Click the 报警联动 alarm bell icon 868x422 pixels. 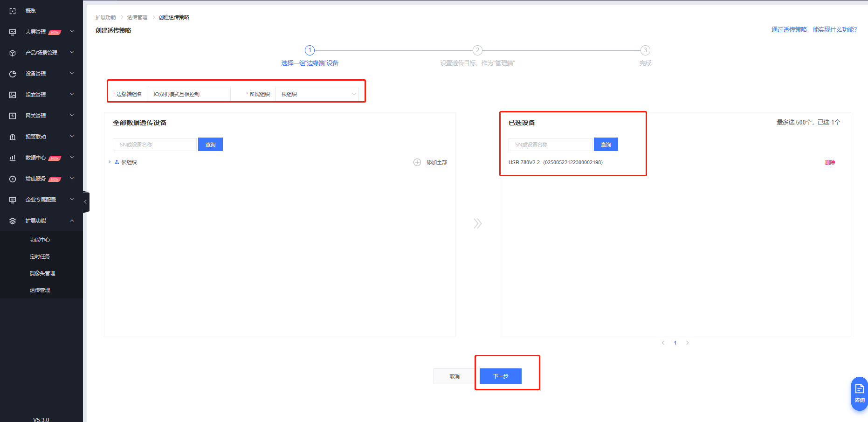(x=13, y=137)
